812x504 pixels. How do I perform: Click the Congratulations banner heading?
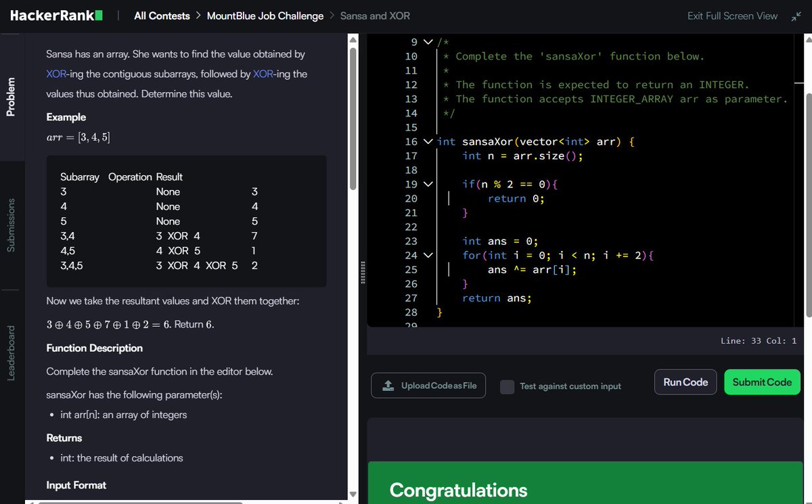click(x=458, y=490)
